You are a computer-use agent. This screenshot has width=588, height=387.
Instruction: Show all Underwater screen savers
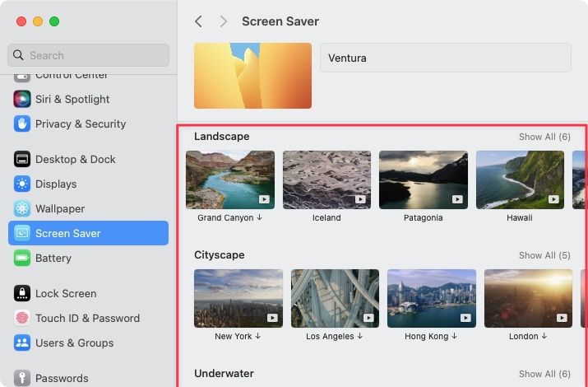tap(544, 374)
